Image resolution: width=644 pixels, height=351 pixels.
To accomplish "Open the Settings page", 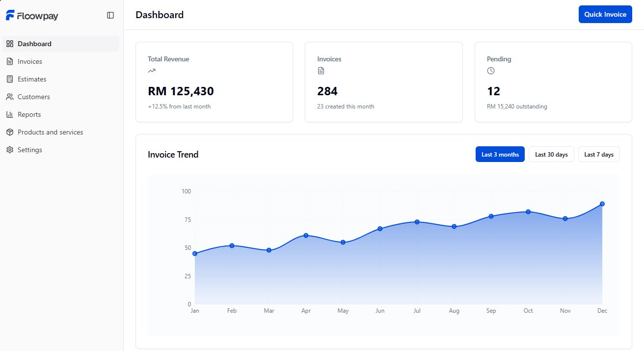I will point(61,150).
